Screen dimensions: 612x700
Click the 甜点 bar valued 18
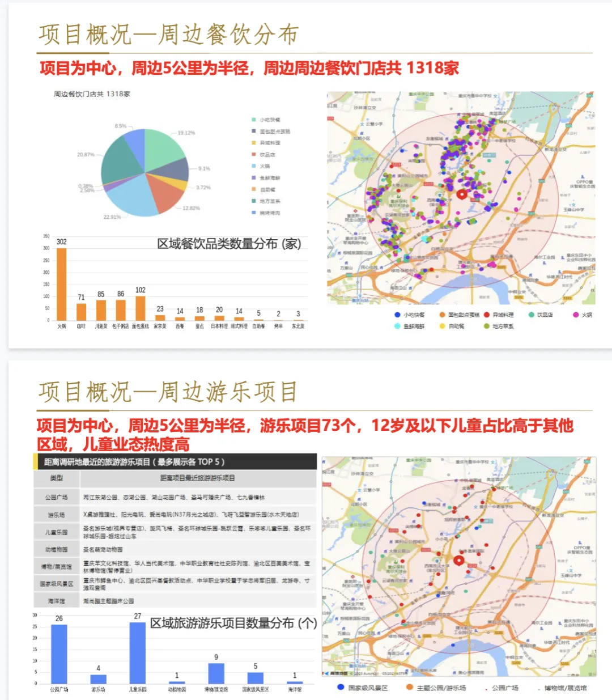point(199,319)
